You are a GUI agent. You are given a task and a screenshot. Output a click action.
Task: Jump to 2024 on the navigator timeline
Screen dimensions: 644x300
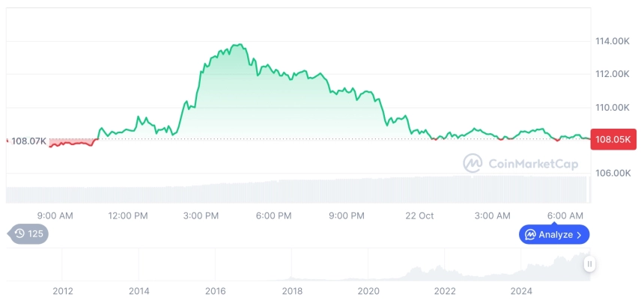click(x=521, y=290)
